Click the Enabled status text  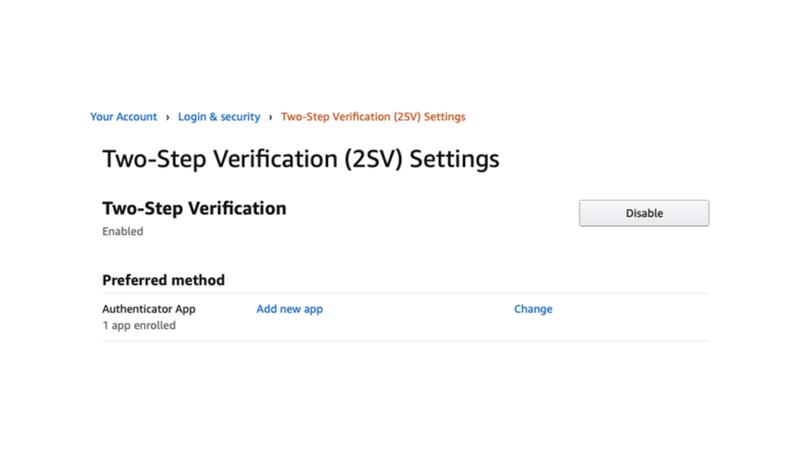(x=123, y=231)
